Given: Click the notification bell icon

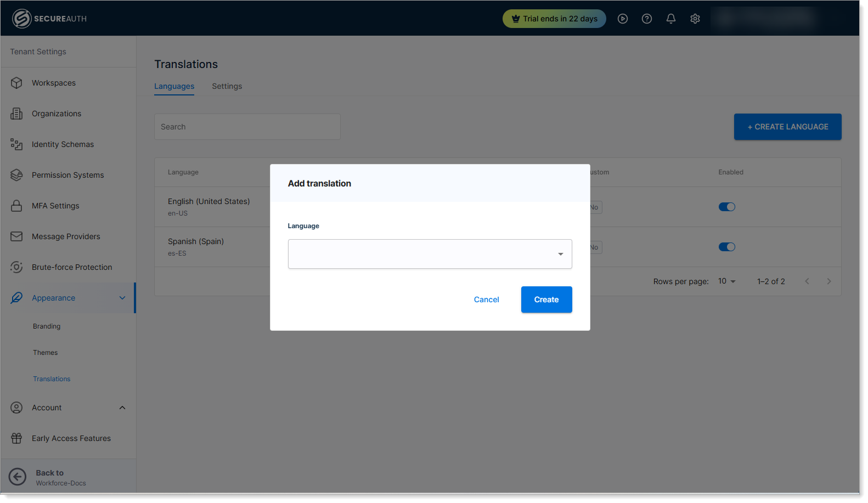Looking at the screenshot, I should pyautogui.click(x=670, y=19).
